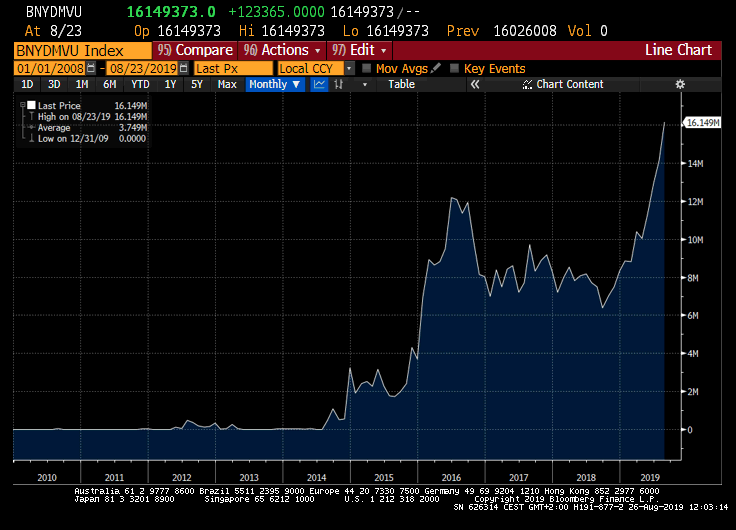Open the start date calendar picker icon
736x530 pixels.
coord(92,68)
